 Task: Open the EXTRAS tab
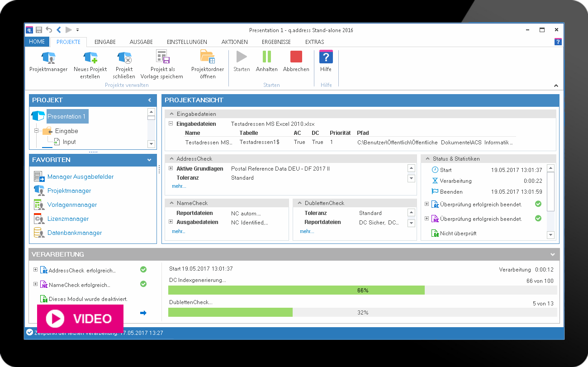[314, 42]
